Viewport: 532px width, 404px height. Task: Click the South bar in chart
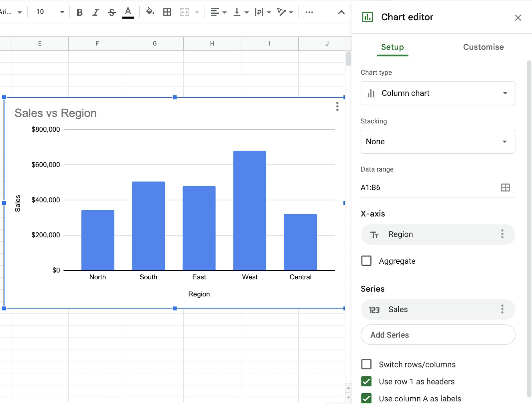[148, 226]
